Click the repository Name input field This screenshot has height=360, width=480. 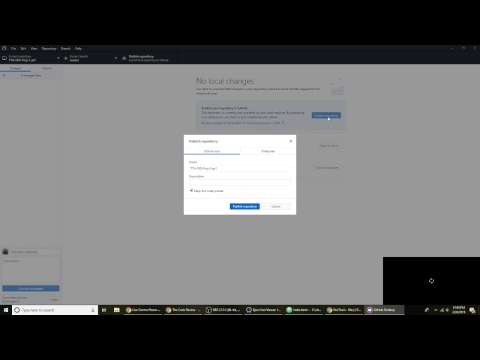pyautogui.click(x=240, y=168)
